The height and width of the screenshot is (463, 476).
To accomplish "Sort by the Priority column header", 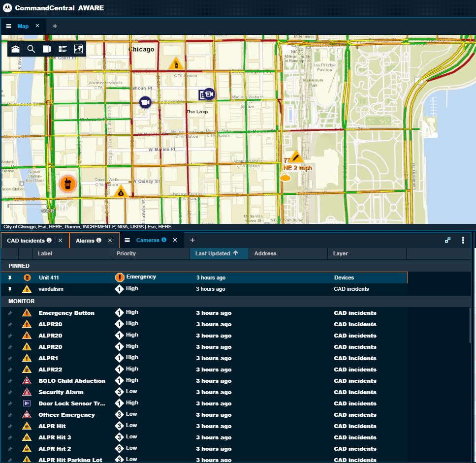I will click(x=150, y=253).
